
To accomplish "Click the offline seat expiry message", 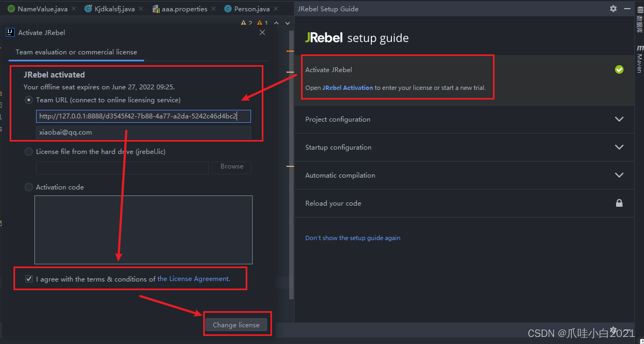I will click(99, 87).
